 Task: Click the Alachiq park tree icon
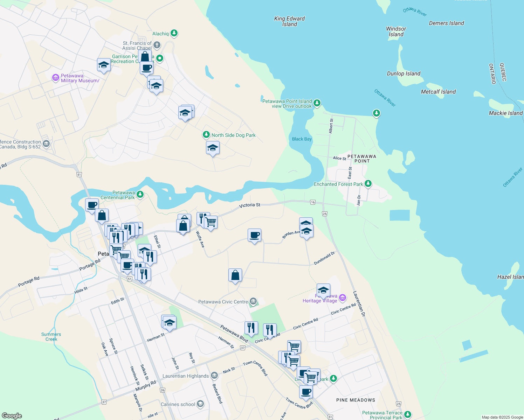click(174, 34)
